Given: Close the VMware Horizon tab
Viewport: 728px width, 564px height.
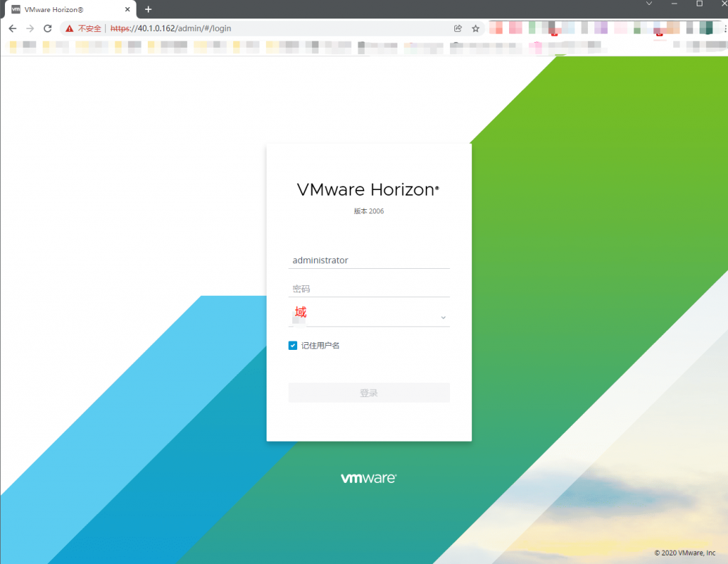Looking at the screenshot, I should [127, 9].
